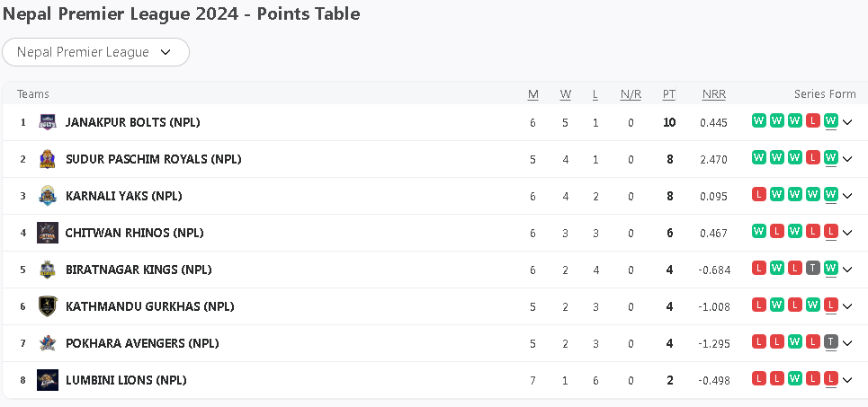Image resolution: width=868 pixels, height=407 pixels.
Task: Click Janakpur Bolts' red loss form badge
Action: point(813,121)
